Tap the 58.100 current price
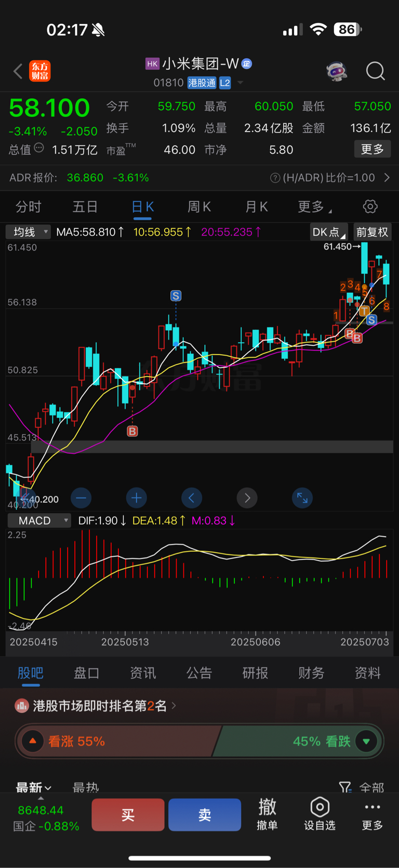The height and width of the screenshot is (868, 399). click(49, 108)
